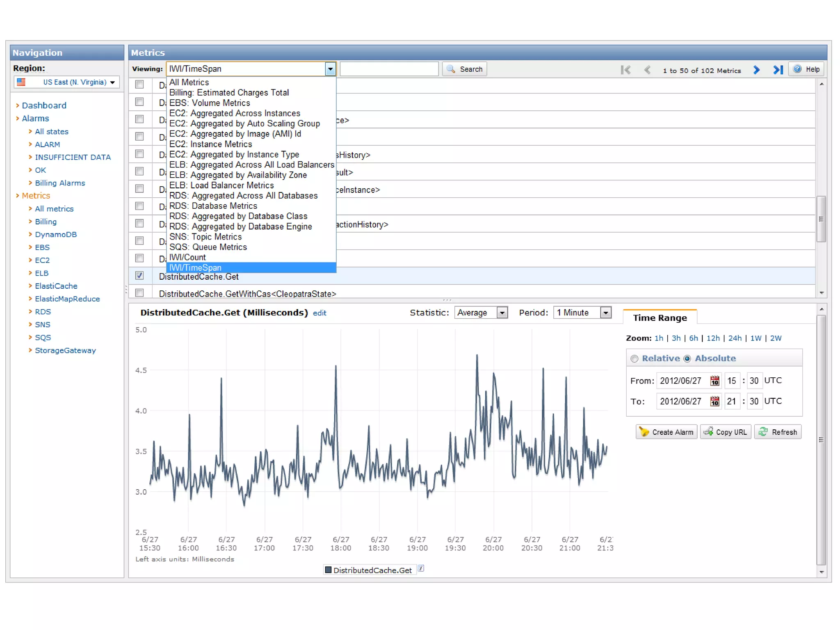
Task: Open the Statistic Average dropdown
Action: tap(502, 313)
